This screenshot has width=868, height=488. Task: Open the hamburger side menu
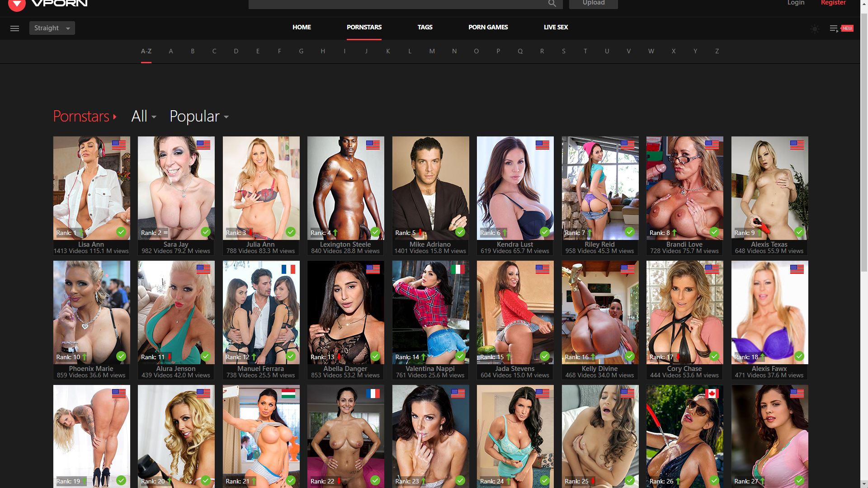(14, 28)
